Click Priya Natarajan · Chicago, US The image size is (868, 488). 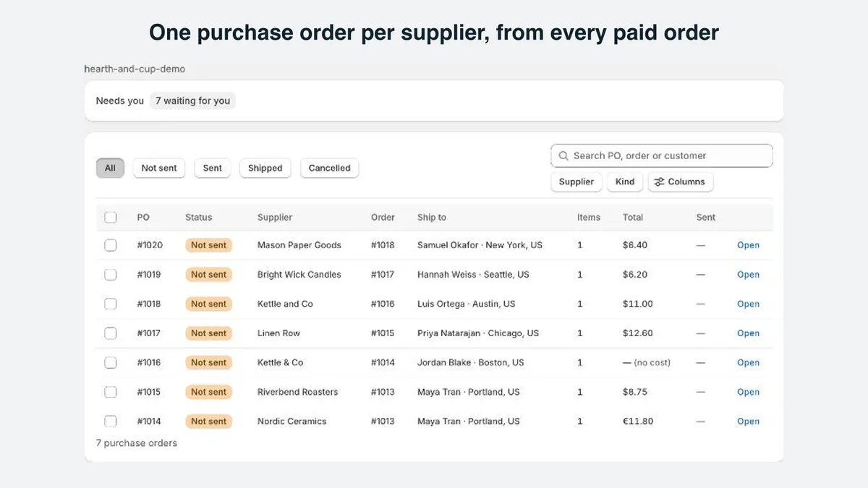click(x=478, y=333)
